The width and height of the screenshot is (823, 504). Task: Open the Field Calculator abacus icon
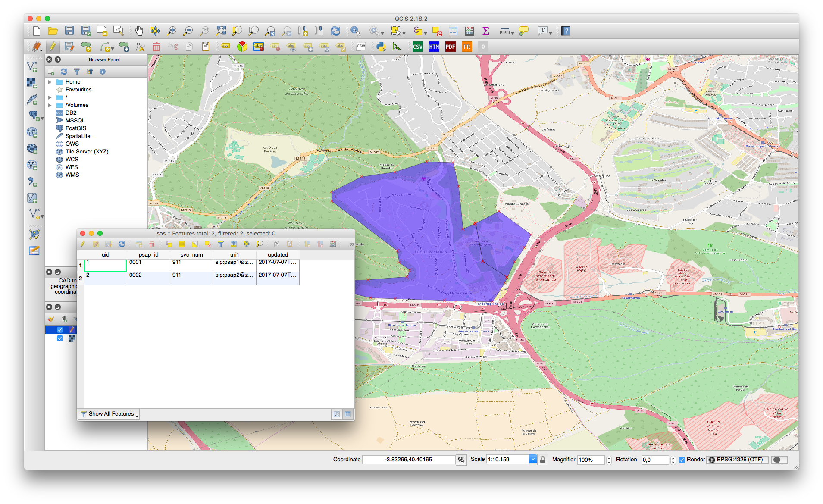[x=469, y=31]
